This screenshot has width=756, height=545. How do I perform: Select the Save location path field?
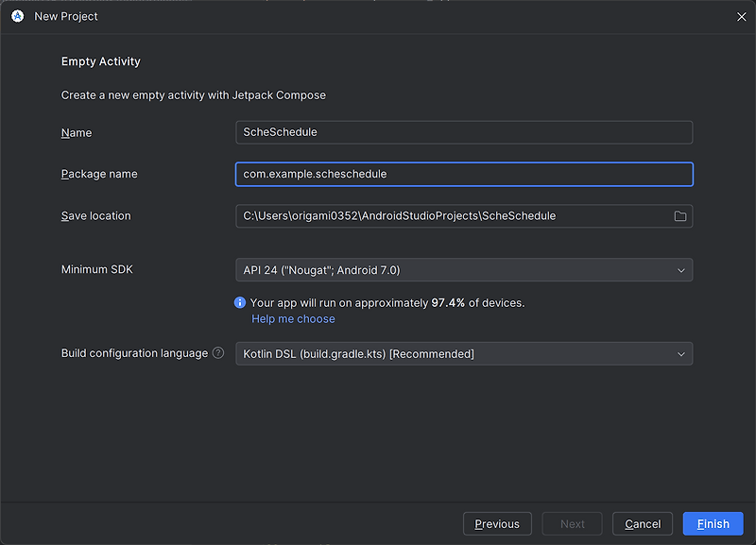454,215
